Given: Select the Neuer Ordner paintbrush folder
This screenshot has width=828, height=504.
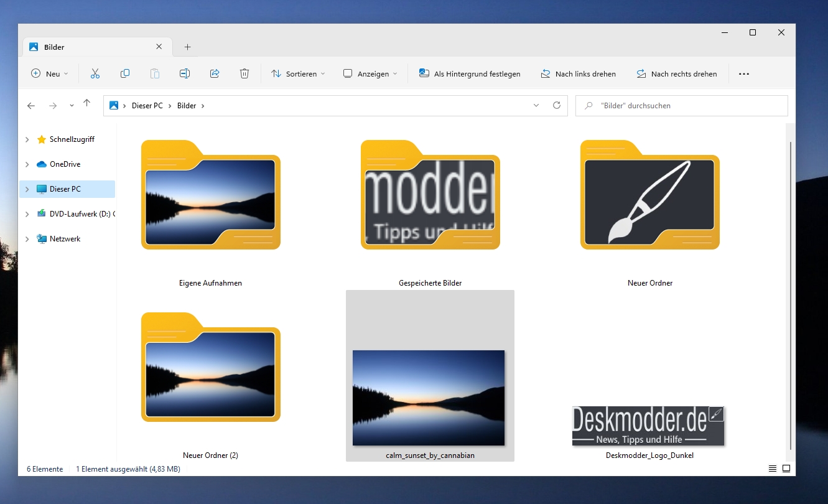Looking at the screenshot, I should 650,195.
